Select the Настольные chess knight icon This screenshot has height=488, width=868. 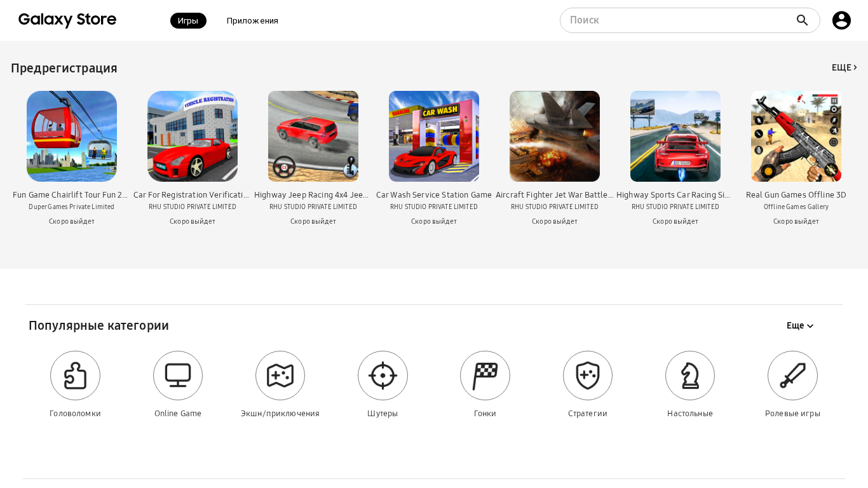click(x=690, y=376)
